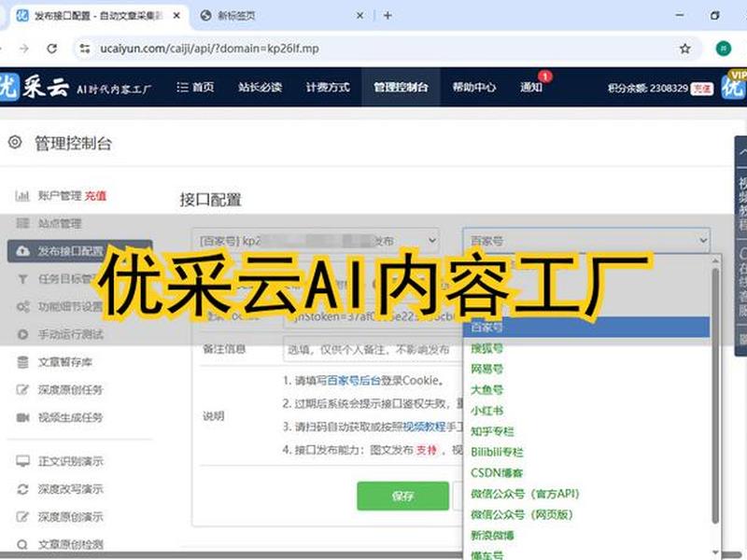Open 通知 with the red badge
Image resolution: width=747 pixels, height=560 pixels.
(531, 87)
